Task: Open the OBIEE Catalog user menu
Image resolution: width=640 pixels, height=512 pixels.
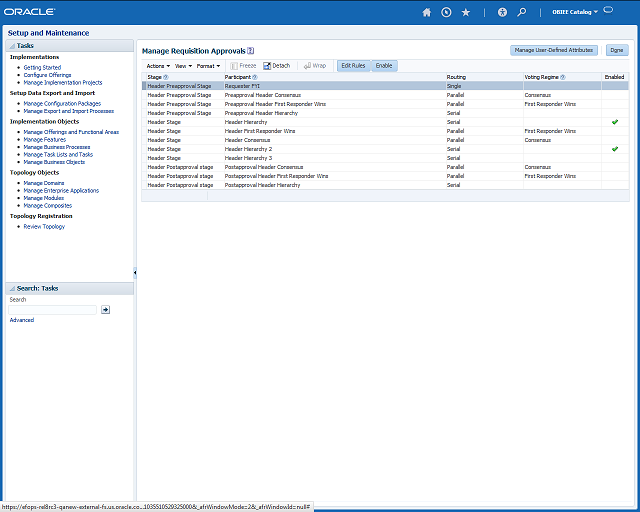Action: [575, 12]
